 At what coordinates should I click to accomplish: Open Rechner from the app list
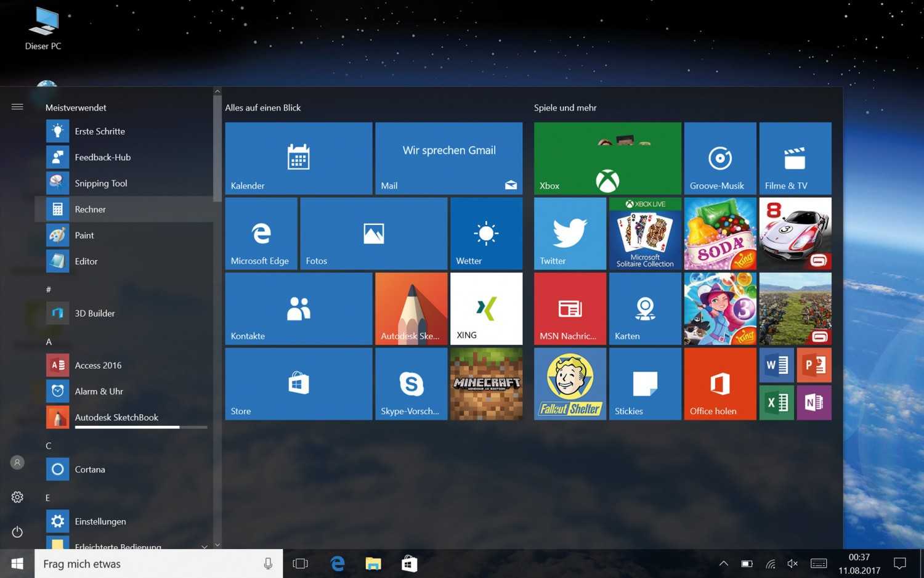tap(124, 209)
